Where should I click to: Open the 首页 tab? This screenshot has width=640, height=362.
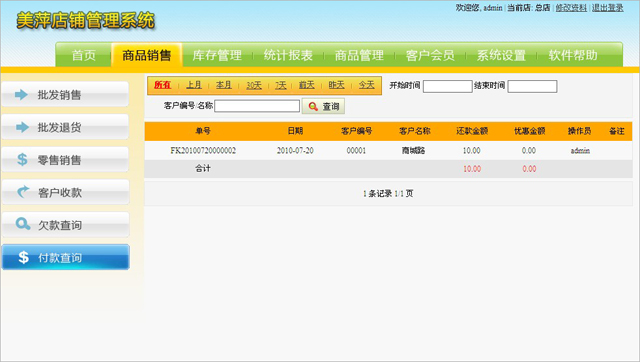[84, 55]
